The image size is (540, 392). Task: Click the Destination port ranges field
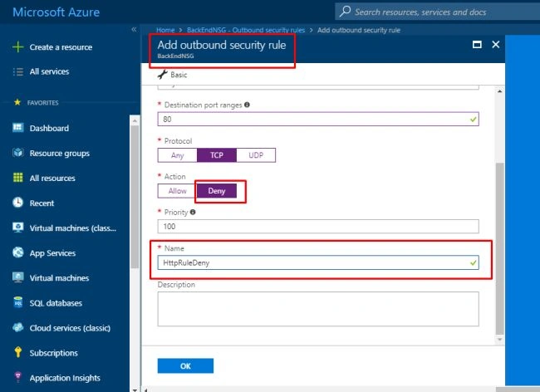click(318, 119)
